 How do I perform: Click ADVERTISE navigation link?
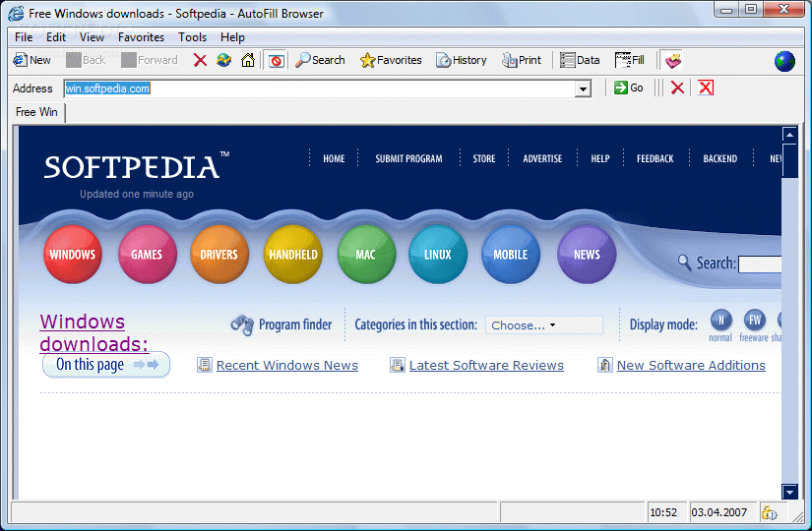542,159
